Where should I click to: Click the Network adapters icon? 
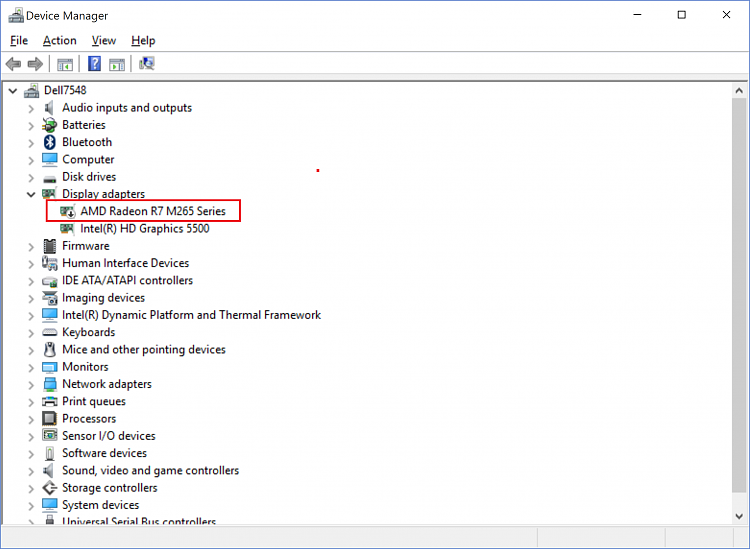point(49,384)
